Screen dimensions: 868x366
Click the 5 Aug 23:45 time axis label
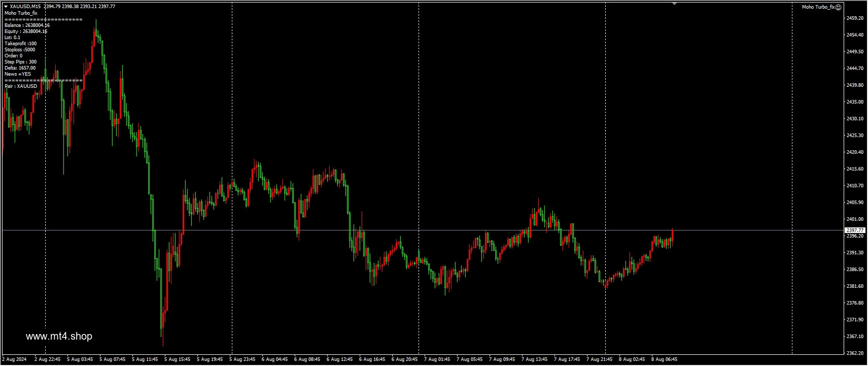coord(242,360)
